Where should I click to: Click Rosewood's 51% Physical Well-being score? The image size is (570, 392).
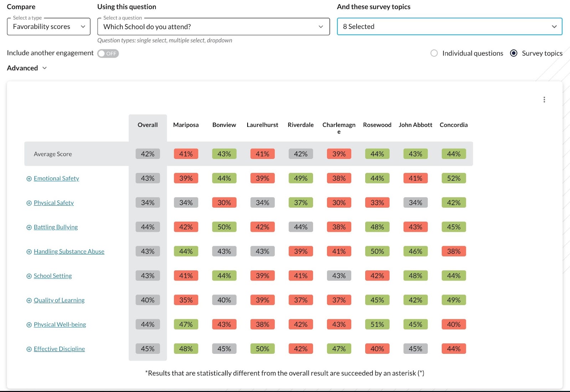tap(377, 325)
